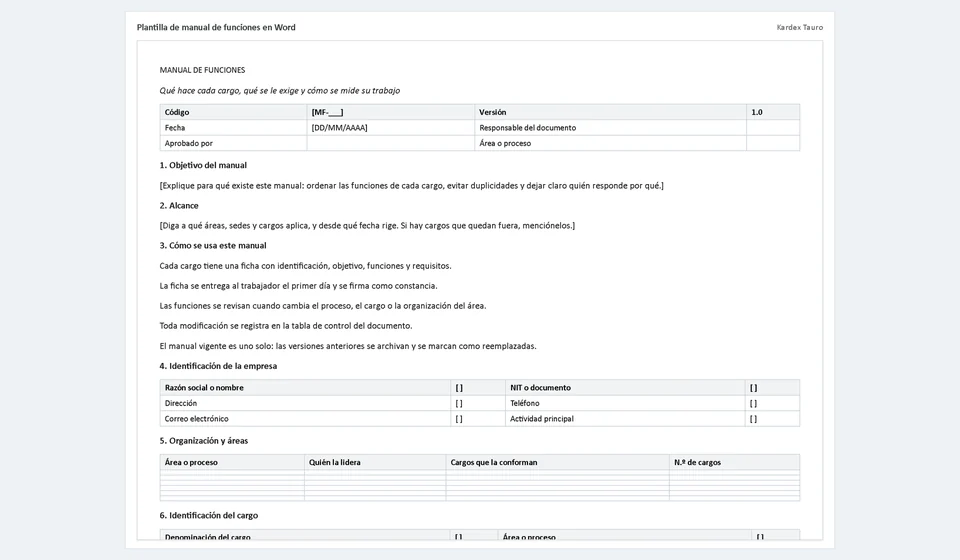Click the 'Razón social o nombre' cell
Image resolution: width=960 pixels, height=560 pixels.
click(x=306, y=387)
